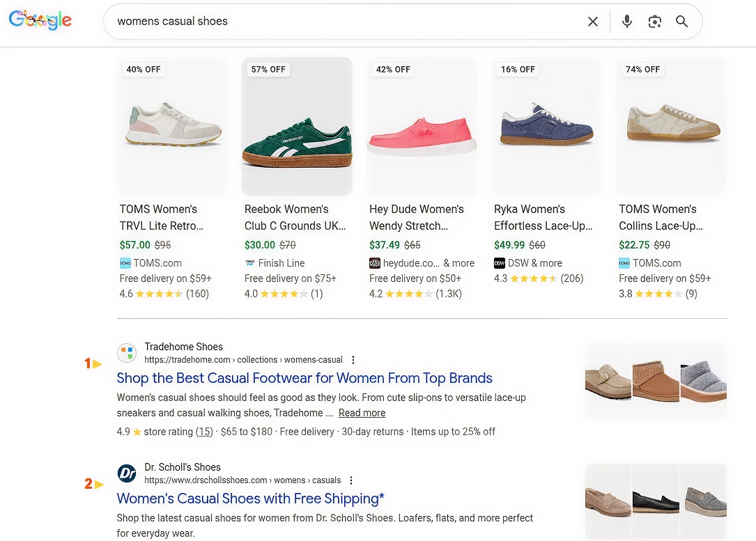
Task: Click the 16% OFF badge
Action: pyautogui.click(x=518, y=70)
